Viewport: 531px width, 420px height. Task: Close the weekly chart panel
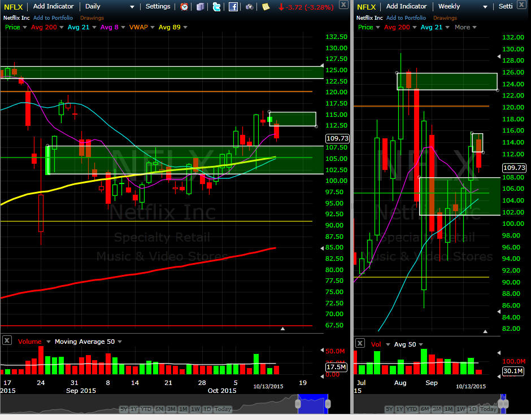[521, 5]
